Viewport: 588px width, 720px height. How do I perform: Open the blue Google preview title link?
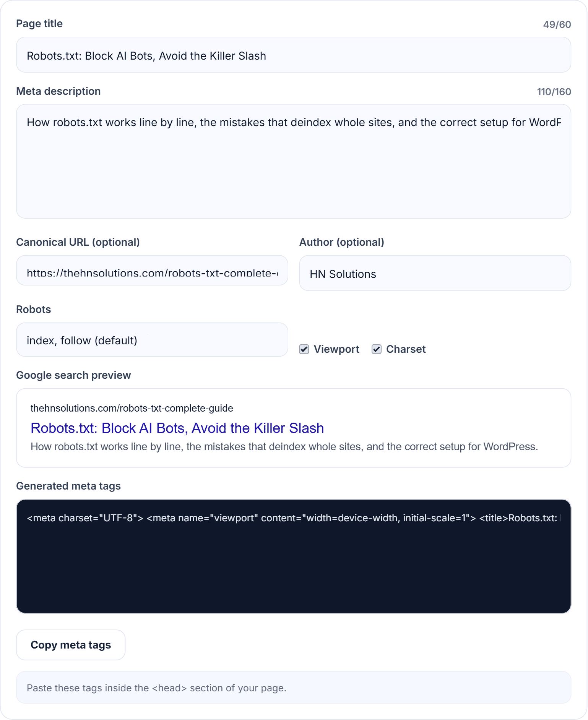(x=177, y=428)
